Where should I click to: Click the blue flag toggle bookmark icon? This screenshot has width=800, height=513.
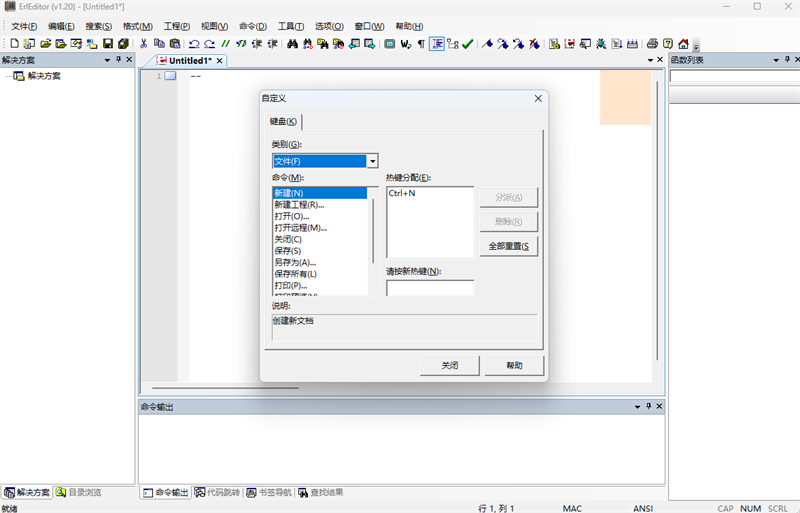[487, 44]
